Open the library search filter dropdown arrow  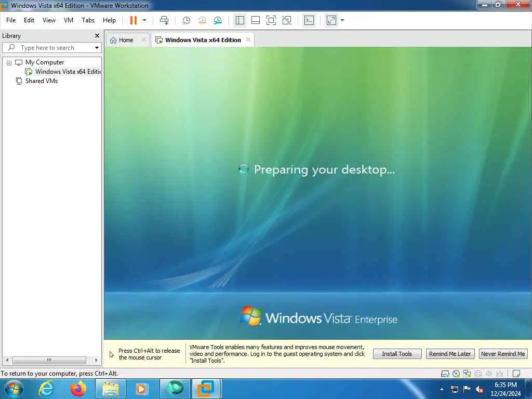(97, 48)
